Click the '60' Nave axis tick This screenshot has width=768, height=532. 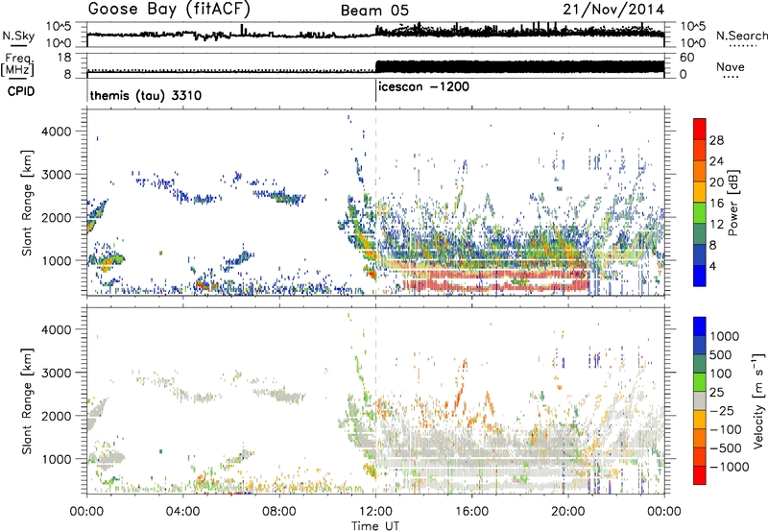point(687,58)
